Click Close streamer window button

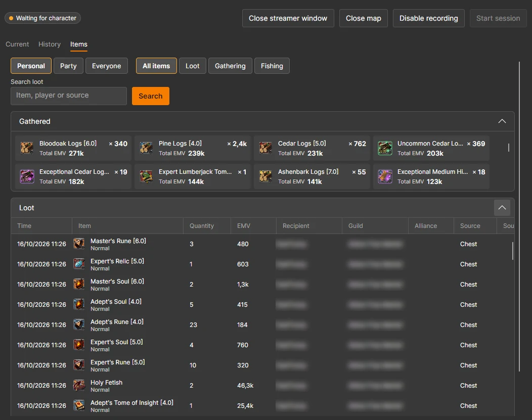(x=288, y=18)
